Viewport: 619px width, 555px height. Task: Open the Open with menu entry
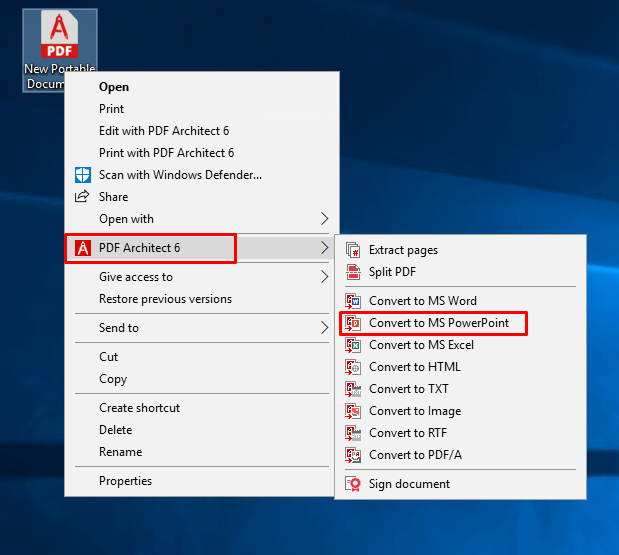pyautogui.click(x=201, y=219)
